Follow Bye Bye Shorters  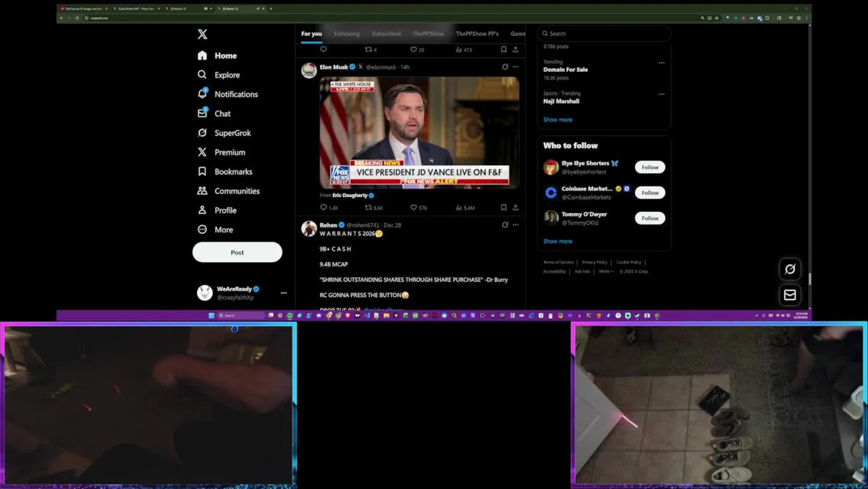coord(650,167)
